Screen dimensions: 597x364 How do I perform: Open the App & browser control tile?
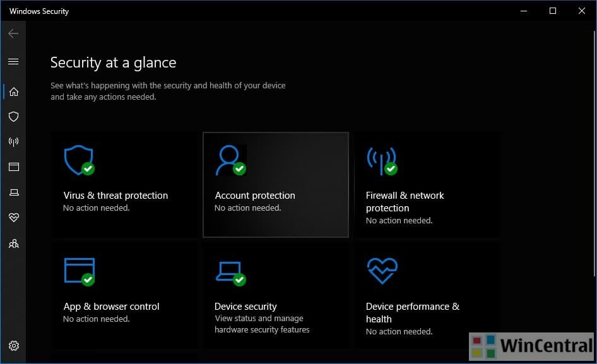pos(124,295)
